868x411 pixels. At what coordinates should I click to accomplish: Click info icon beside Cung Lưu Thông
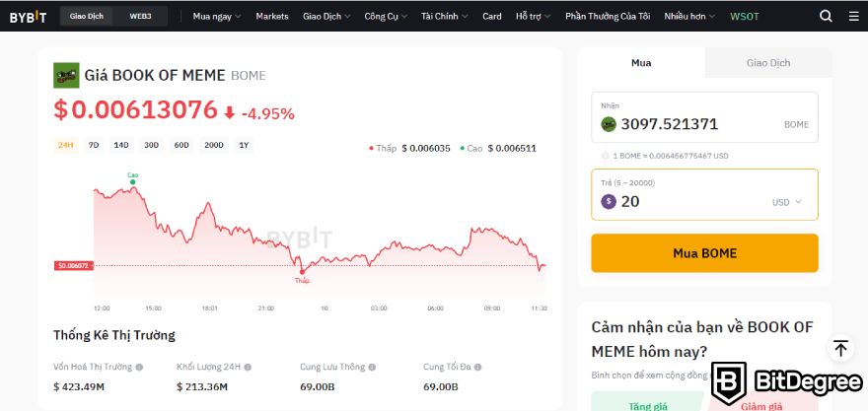pos(372,367)
